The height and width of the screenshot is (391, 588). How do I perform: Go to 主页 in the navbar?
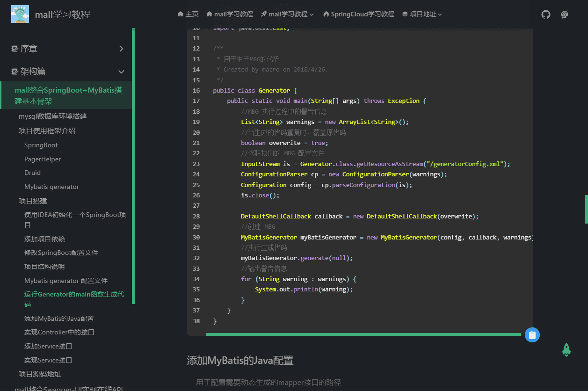(188, 14)
